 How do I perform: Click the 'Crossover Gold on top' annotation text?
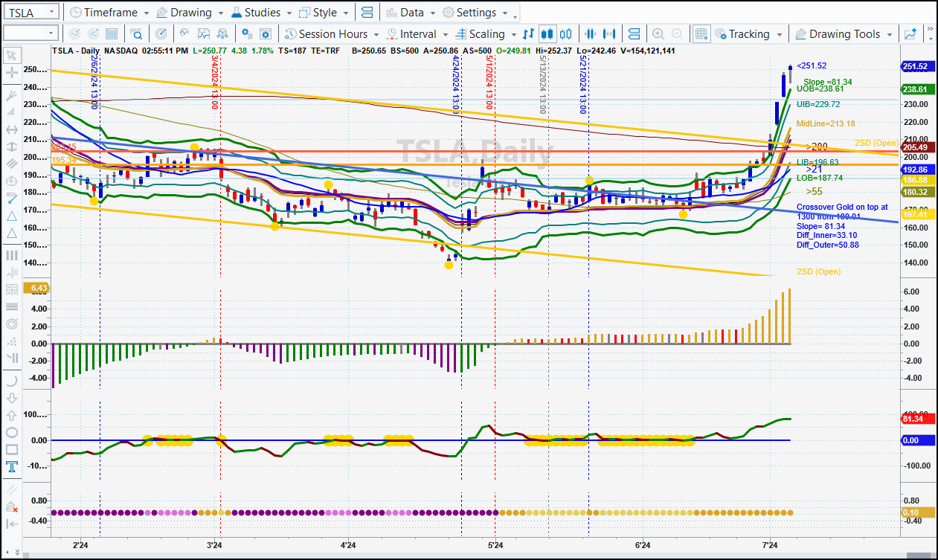coord(841,207)
